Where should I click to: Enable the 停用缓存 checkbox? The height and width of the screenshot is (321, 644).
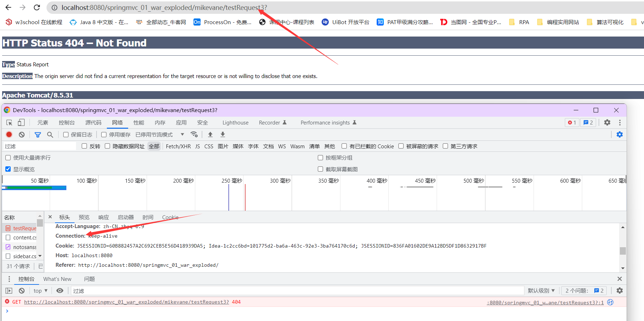tap(104, 134)
